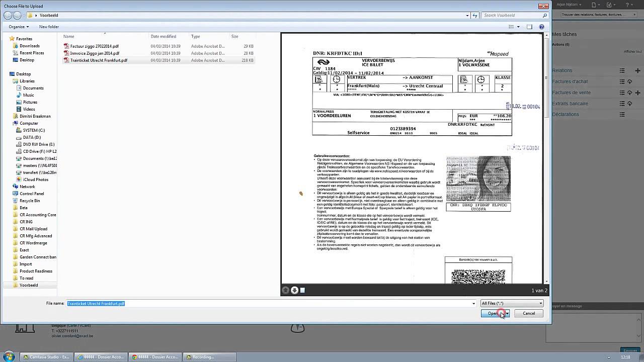Open the DATA (D:) drive
Image resolution: width=644 pixels, height=362 pixels.
click(32, 137)
